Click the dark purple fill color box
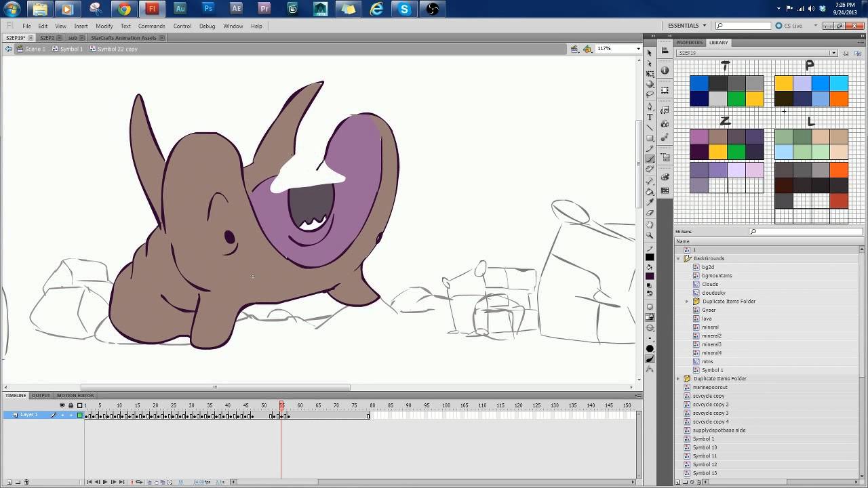868x488 pixels. [650, 277]
